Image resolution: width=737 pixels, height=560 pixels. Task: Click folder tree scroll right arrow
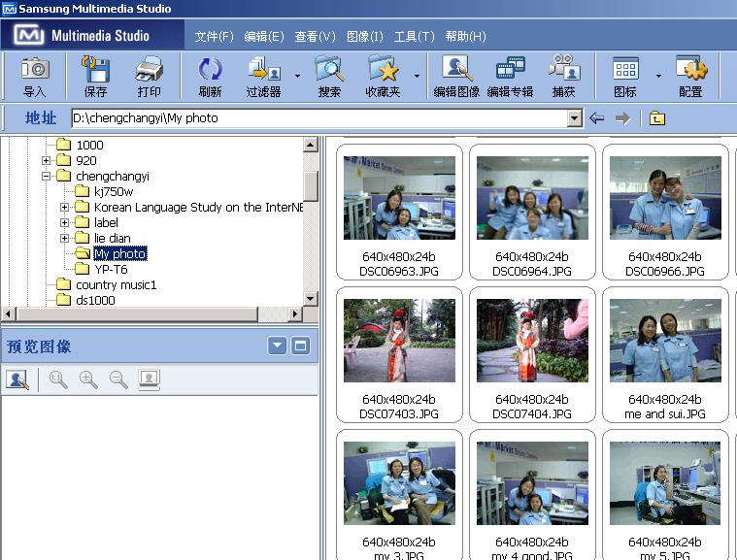click(295, 313)
